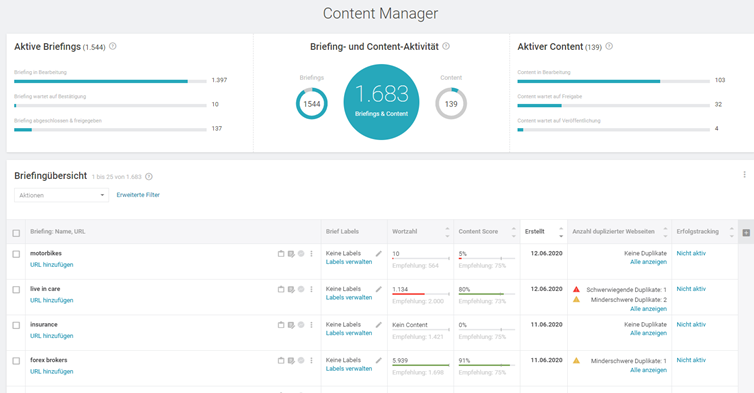Open the Briefingübersicht panel options menu
Image resolution: width=754 pixels, height=393 pixels.
click(744, 174)
